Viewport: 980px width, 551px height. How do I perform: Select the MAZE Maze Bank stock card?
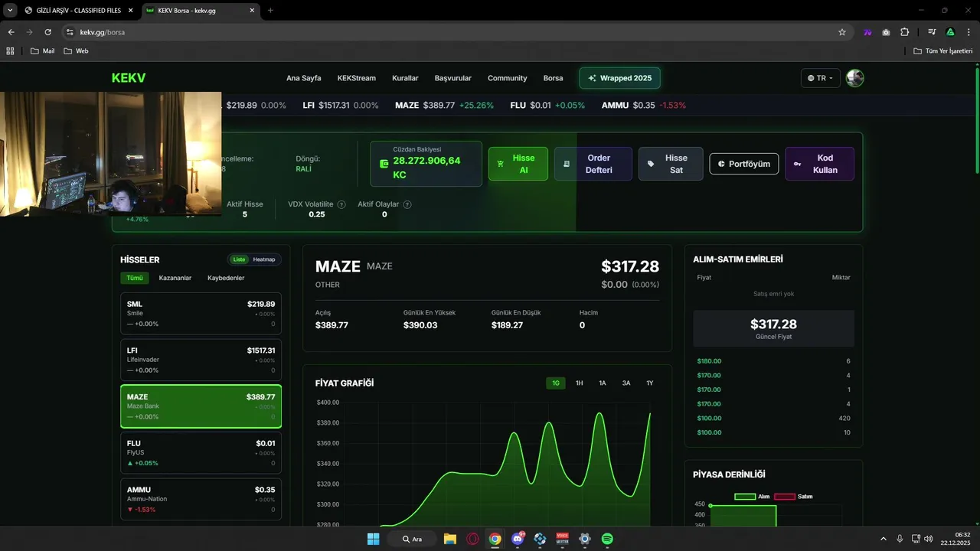(x=201, y=406)
